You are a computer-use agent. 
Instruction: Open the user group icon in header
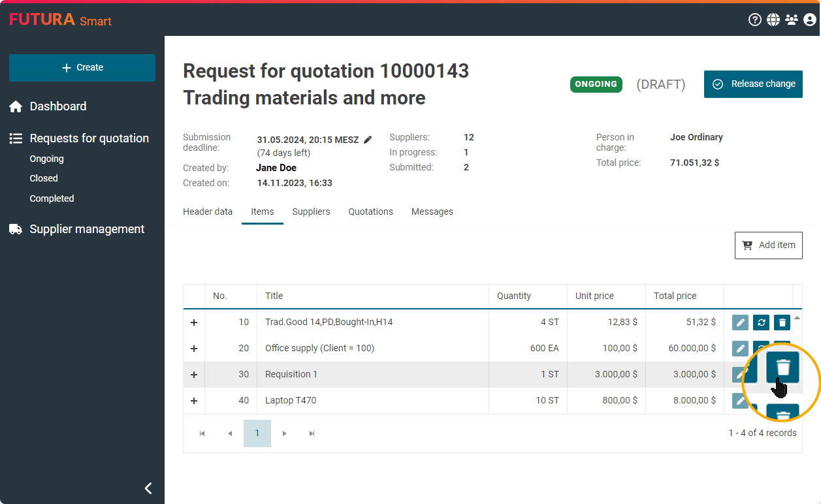point(792,20)
